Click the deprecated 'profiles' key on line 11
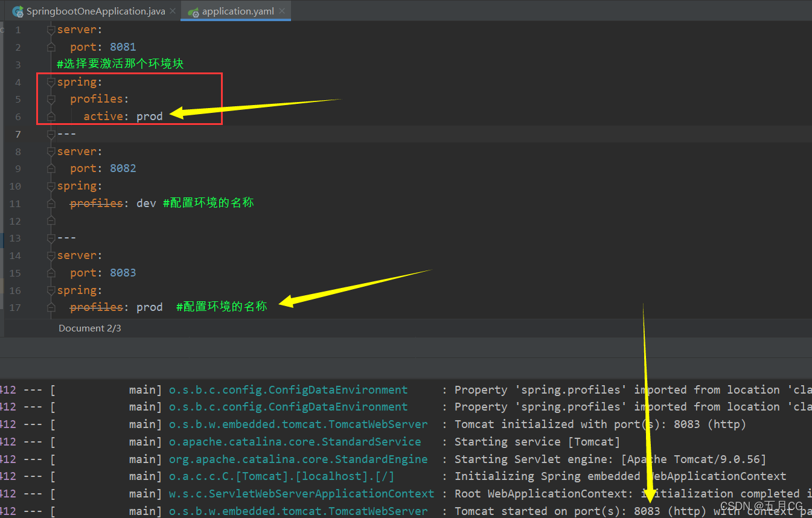The width and height of the screenshot is (812, 518). (x=97, y=203)
